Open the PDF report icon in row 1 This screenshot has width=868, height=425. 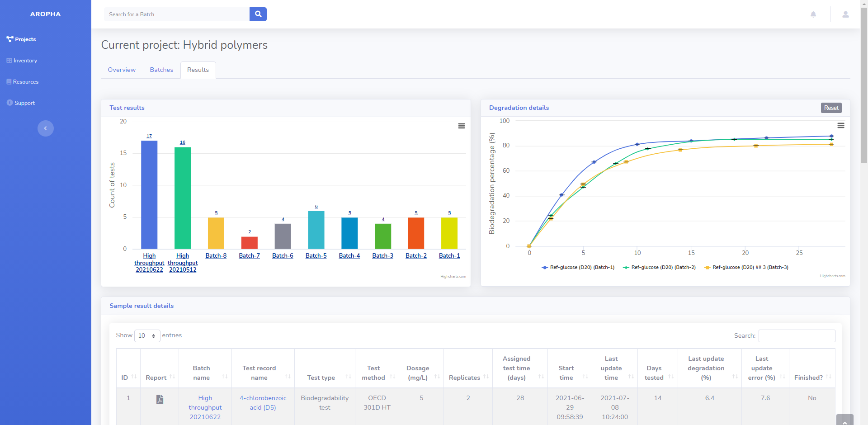[160, 399]
